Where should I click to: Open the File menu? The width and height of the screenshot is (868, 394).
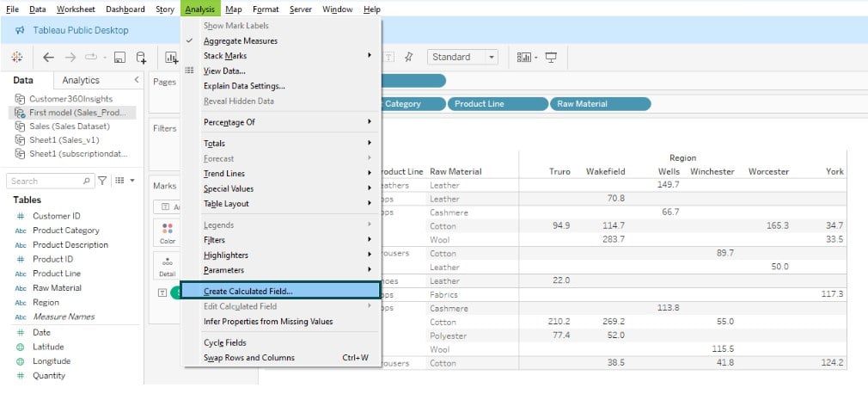[12, 9]
